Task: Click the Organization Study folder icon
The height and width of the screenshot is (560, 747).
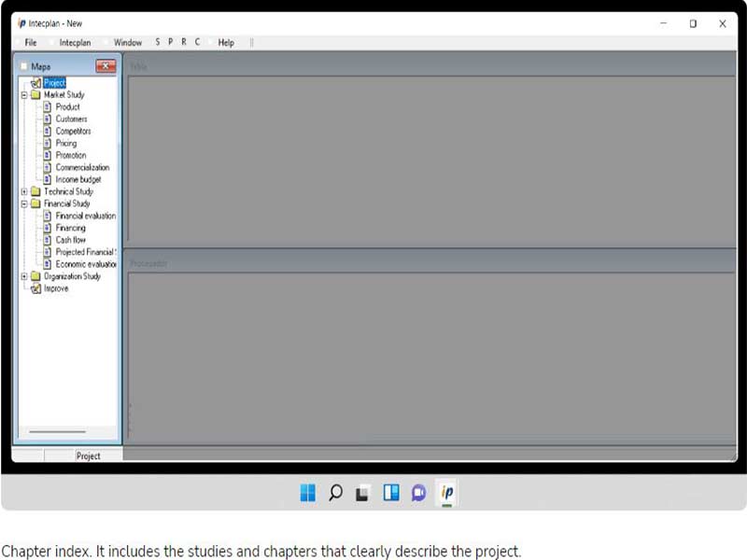Action: pyautogui.click(x=35, y=276)
